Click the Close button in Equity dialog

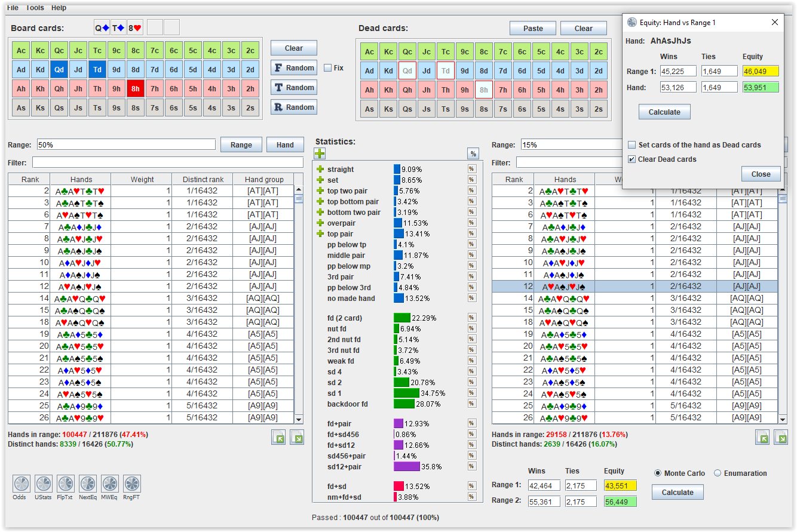761,174
